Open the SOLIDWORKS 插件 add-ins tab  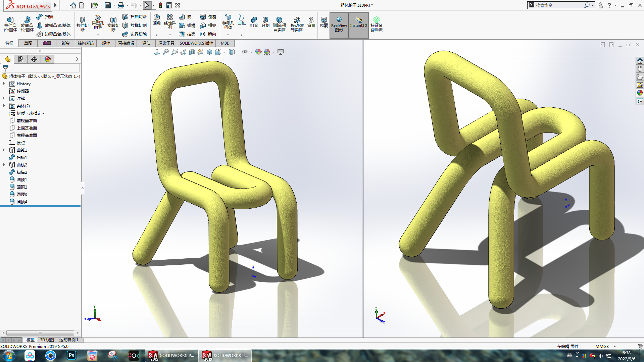[196, 43]
